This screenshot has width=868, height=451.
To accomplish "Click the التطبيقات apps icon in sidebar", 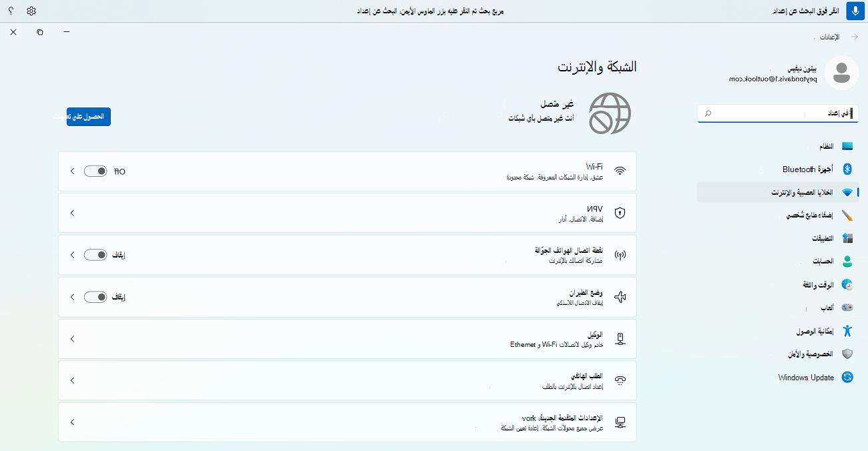I will (x=847, y=238).
